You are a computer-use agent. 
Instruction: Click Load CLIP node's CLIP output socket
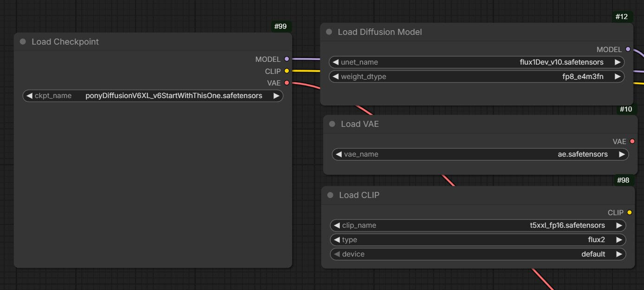click(x=629, y=212)
